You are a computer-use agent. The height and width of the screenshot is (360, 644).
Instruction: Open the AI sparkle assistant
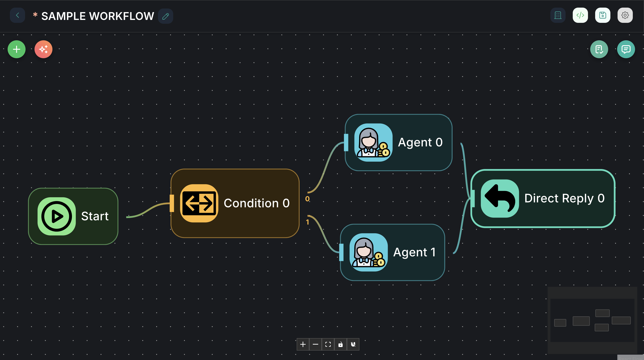tap(43, 49)
